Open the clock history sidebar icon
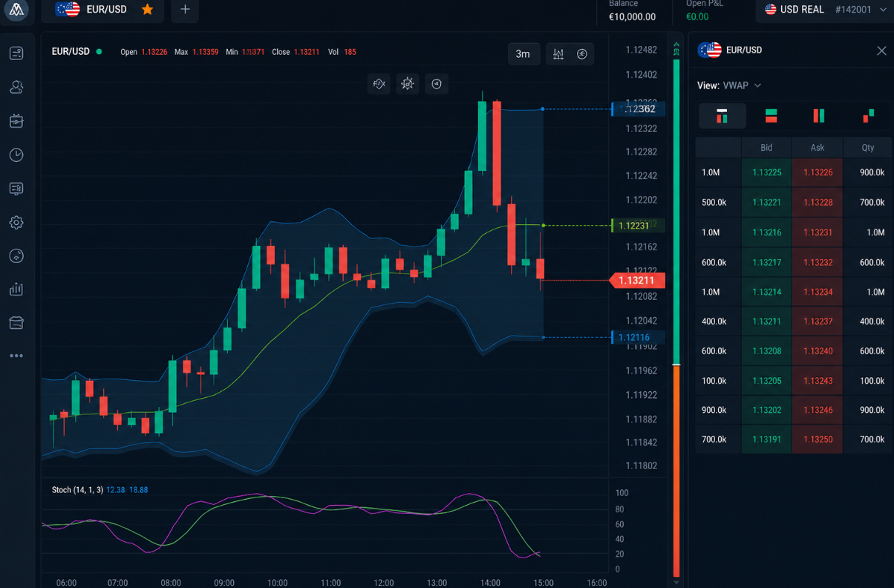 coord(16,154)
